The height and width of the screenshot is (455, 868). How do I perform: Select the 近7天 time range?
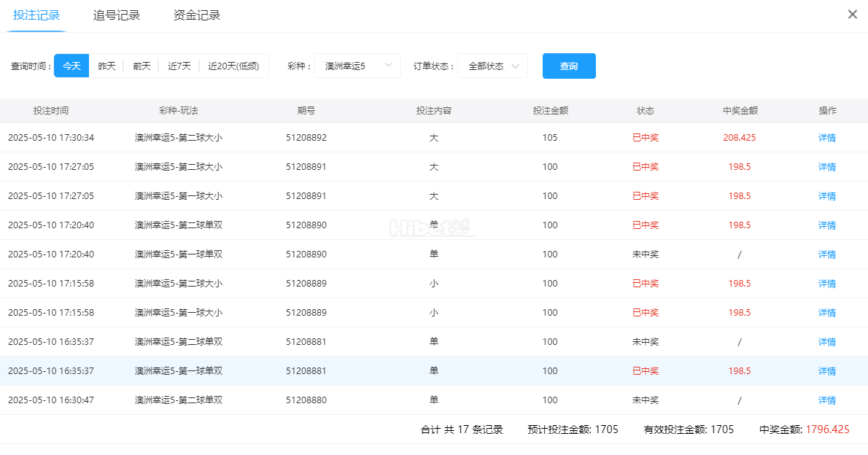tap(179, 66)
